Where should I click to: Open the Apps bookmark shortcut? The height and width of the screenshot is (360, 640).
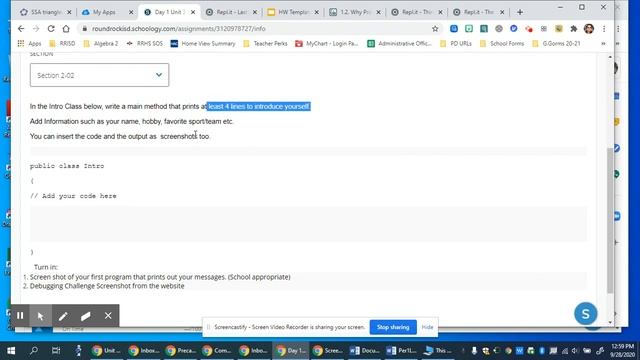[29, 43]
